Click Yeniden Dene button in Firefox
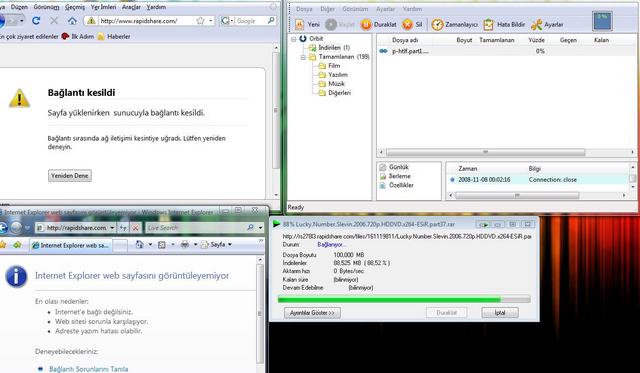 coord(69,175)
